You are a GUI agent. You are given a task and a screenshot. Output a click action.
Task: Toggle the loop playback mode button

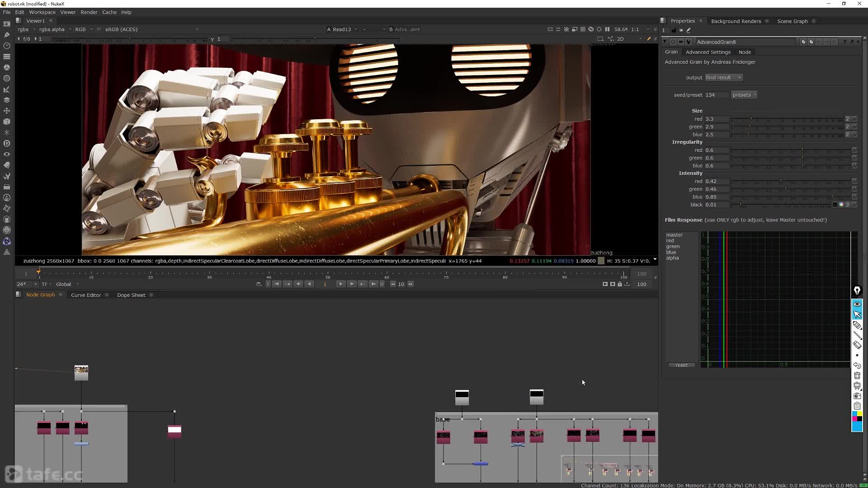tap(259, 284)
